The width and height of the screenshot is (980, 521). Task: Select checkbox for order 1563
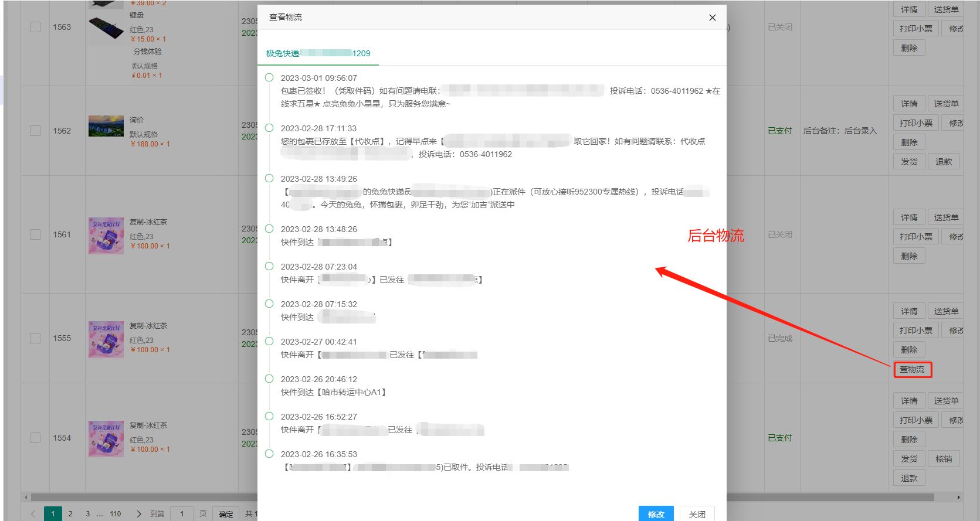(35, 27)
